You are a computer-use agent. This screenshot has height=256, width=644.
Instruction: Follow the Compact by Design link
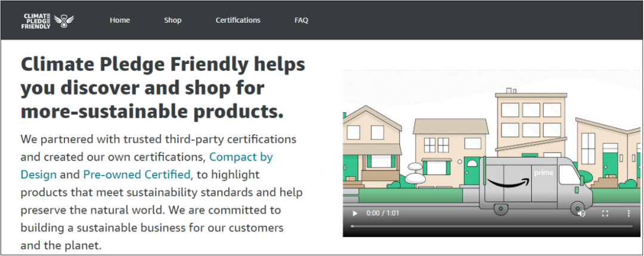pyautogui.click(x=147, y=166)
